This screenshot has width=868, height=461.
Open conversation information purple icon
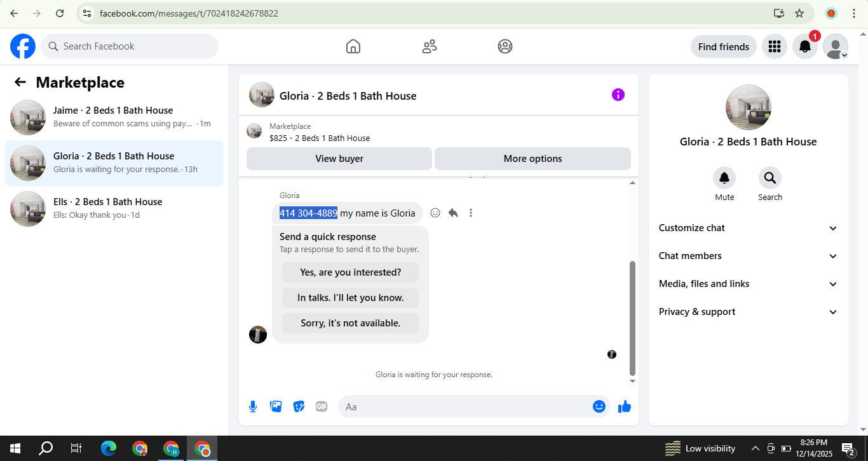click(618, 95)
